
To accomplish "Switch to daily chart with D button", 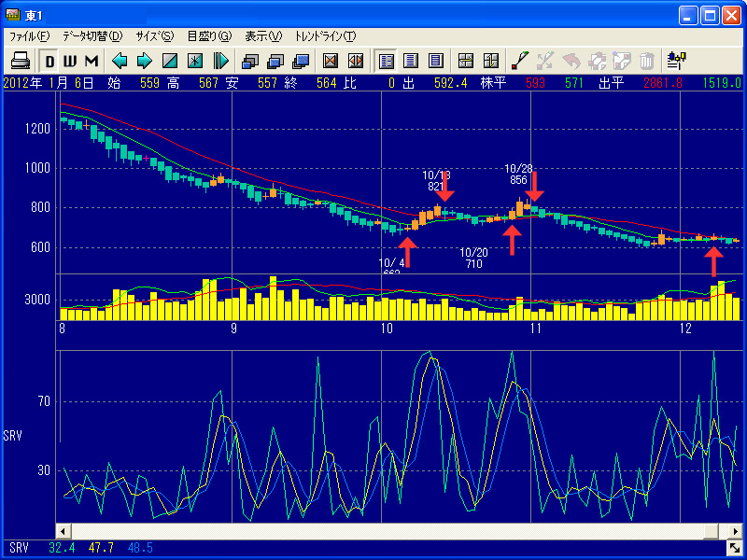I will tap(49, 61).
